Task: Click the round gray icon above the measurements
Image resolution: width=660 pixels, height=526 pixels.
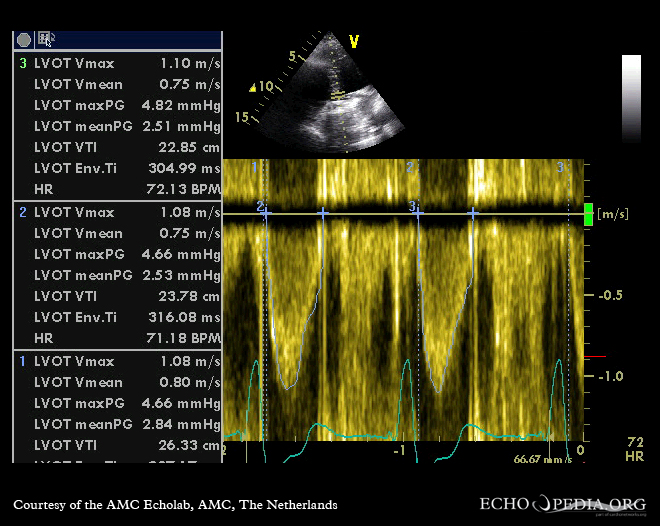Action: (23, 39)
